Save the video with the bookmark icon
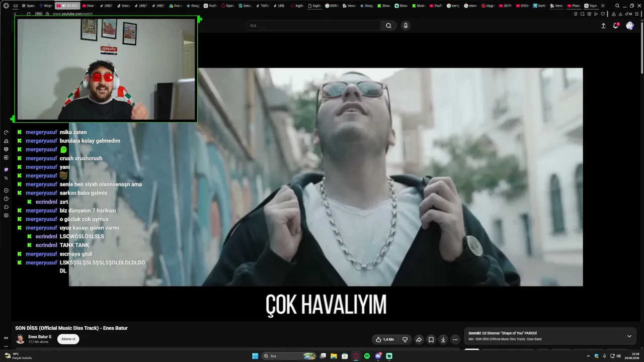 pyautogui.click(x=431, y=339)
